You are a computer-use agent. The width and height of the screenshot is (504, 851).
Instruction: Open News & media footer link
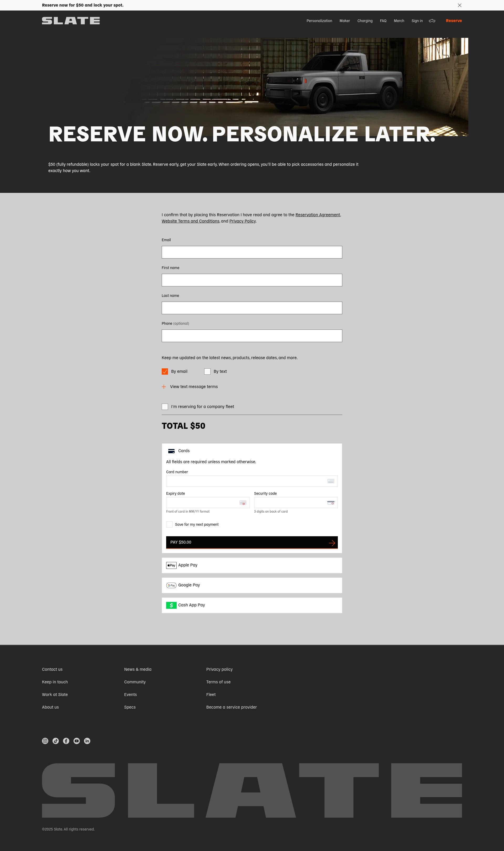(138, 669)
